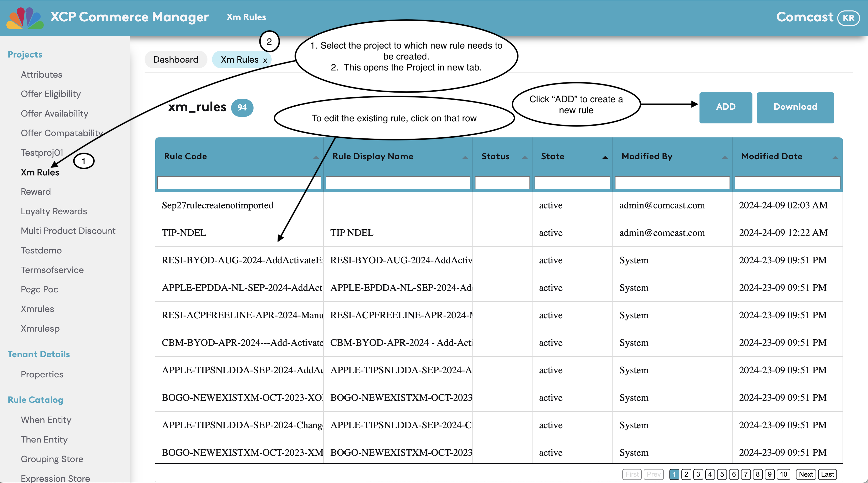Go to page 2 of the table

(686, 474)
